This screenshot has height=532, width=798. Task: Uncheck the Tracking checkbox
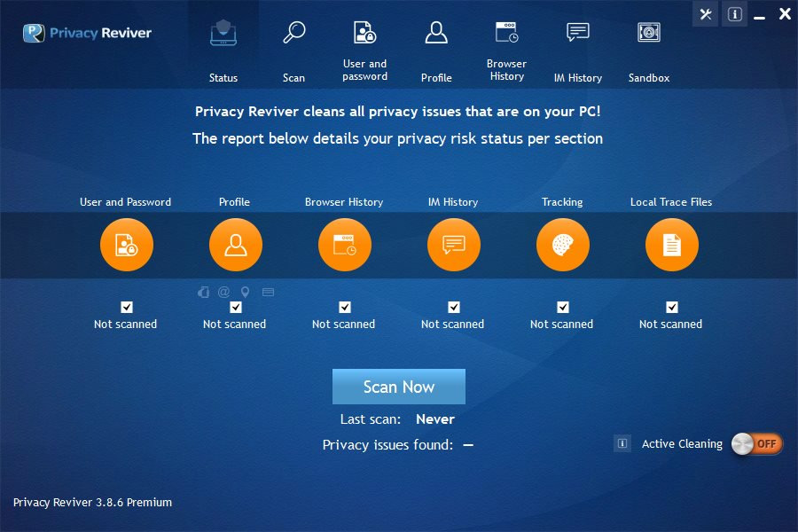[563, 307]
